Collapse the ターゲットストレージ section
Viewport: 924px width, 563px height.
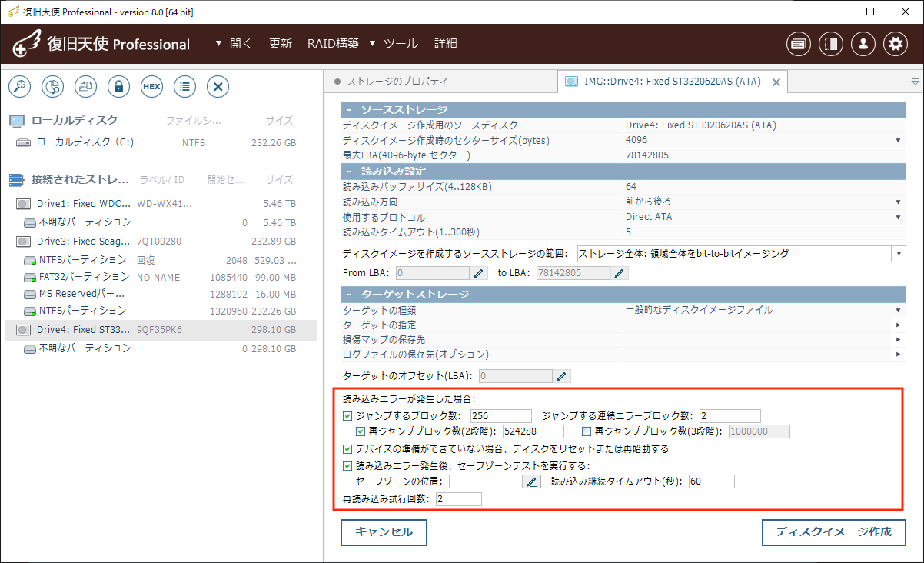point(349,295)
